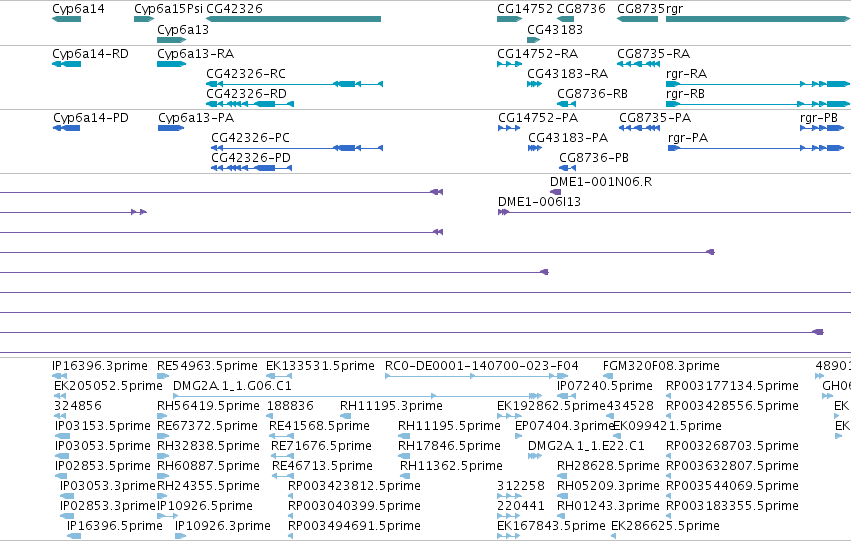Viewport: 851px width, 541px height.
Task: Select the 434528 feature label
Action: [630, 405]
